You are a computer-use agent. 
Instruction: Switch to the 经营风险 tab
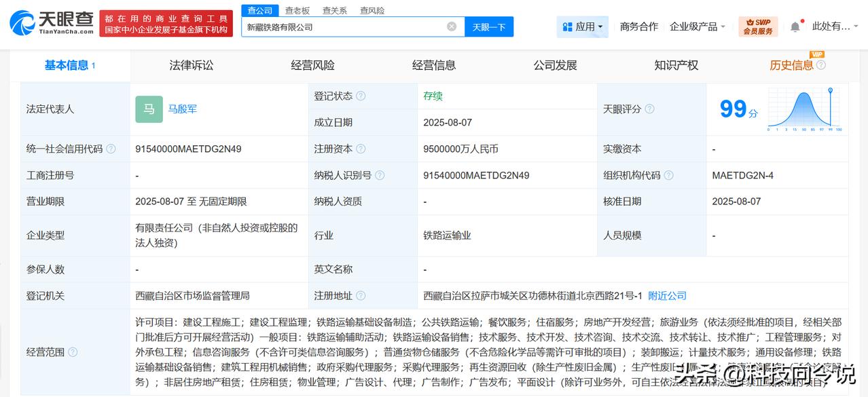click(x=312, y=66)
